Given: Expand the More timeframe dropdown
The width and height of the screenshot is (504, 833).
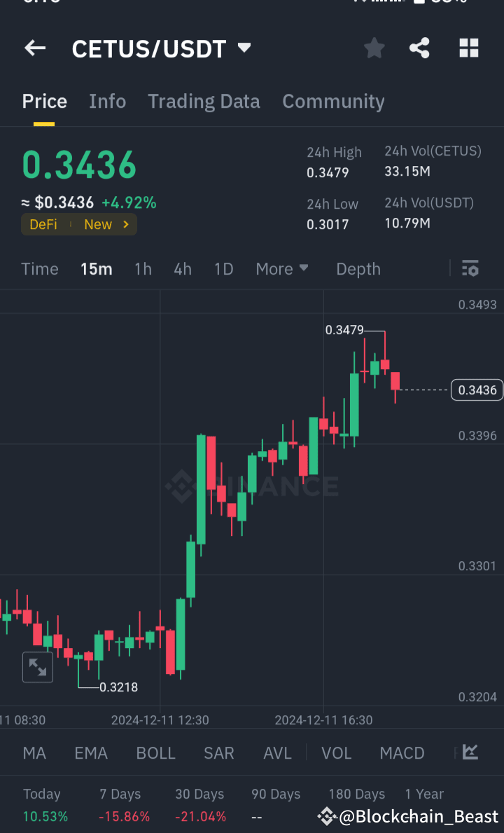Looking at the screenshot, I should coord(282,268).
